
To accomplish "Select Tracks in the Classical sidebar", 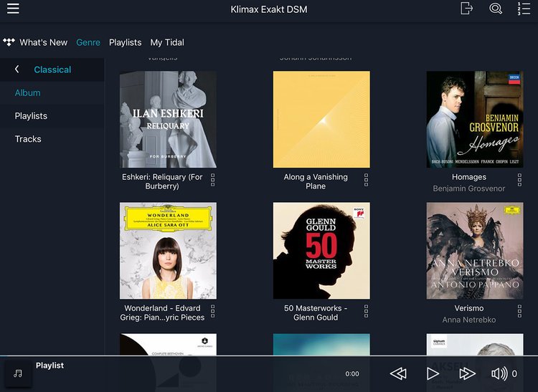I will coord(28,139).
